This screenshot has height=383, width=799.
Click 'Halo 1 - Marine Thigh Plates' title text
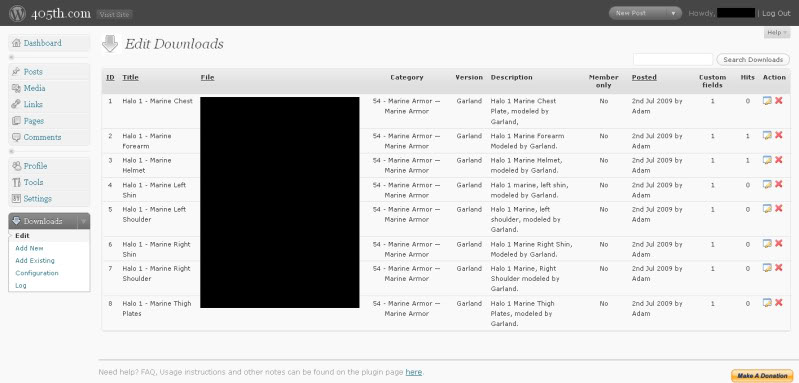157,308
